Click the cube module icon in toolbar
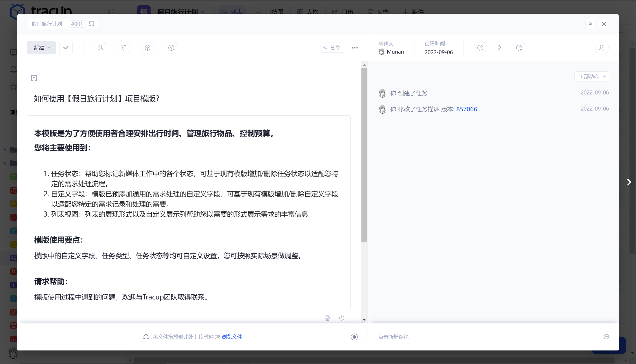 pos(147,48)
